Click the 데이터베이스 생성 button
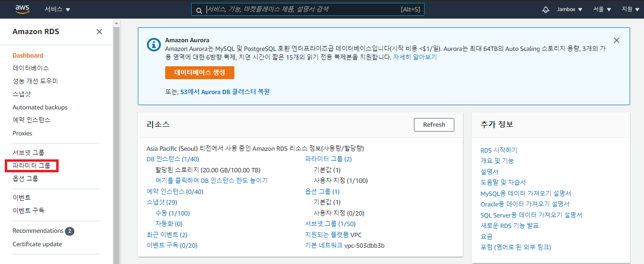Viewport: 644px width, 264px height. pyautogui.click(x=199, y=72)
